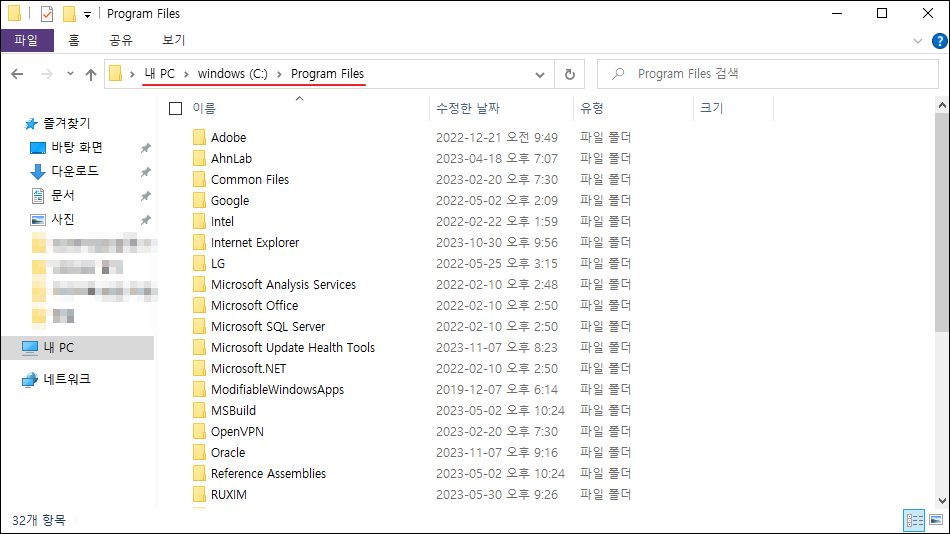Click the vertical scrollbar thumb
Screen dimensions: 950x534
pyautogui.click(x=942, y=221)
